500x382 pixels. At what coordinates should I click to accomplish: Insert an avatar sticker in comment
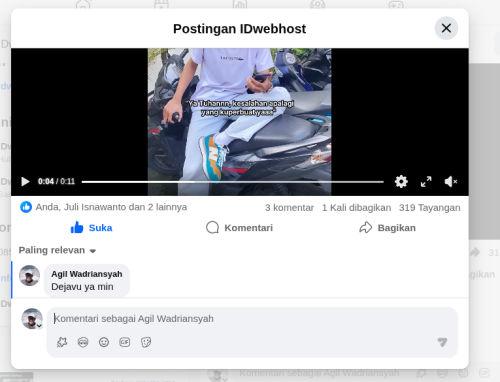[x=62, y=342]
